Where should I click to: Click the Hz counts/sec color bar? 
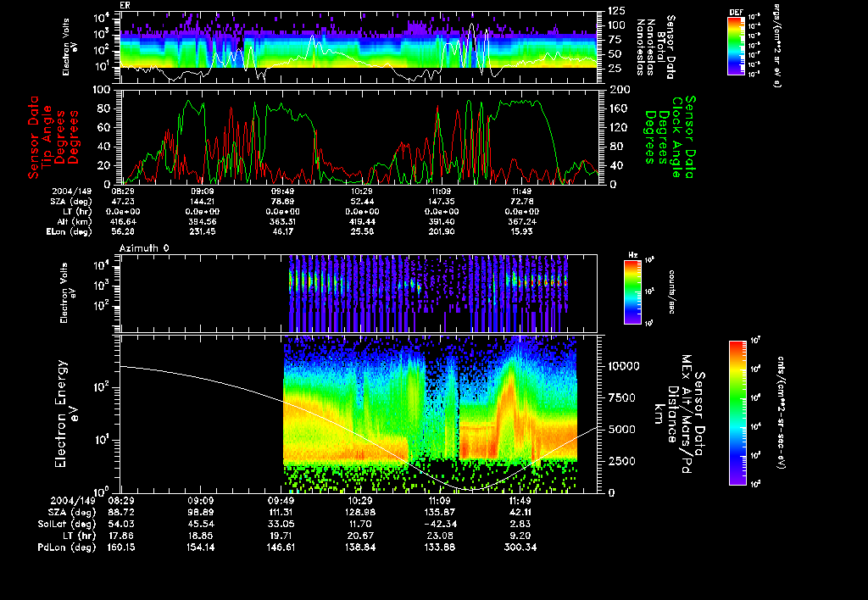coord(632,292)
